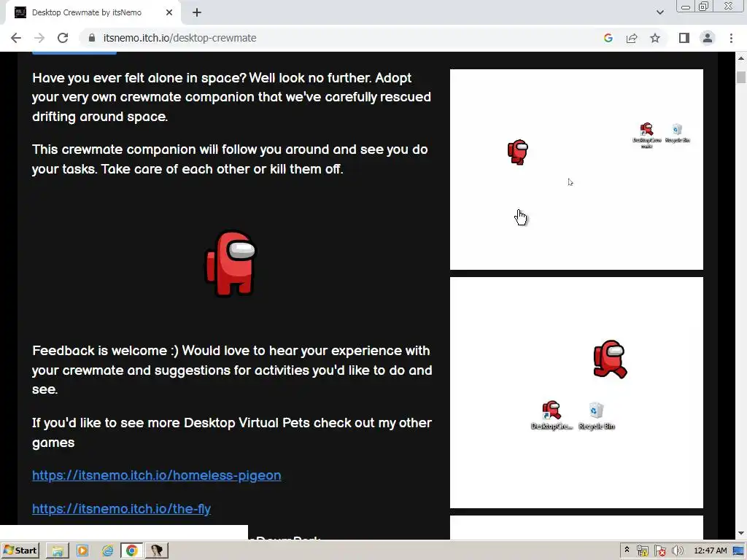Viewport: 747px width, 560px height.
Task: Click the Show desktop icon in the tray
Action: point(739,551)
